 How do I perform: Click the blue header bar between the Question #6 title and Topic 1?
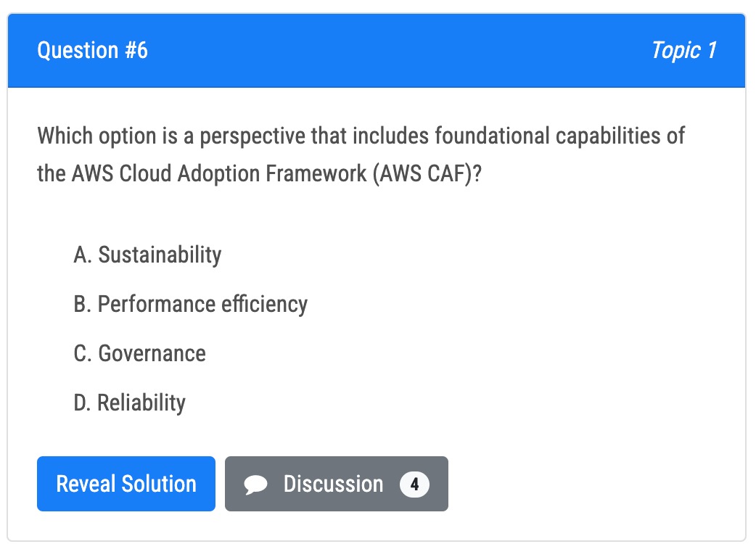coord(399,50)
